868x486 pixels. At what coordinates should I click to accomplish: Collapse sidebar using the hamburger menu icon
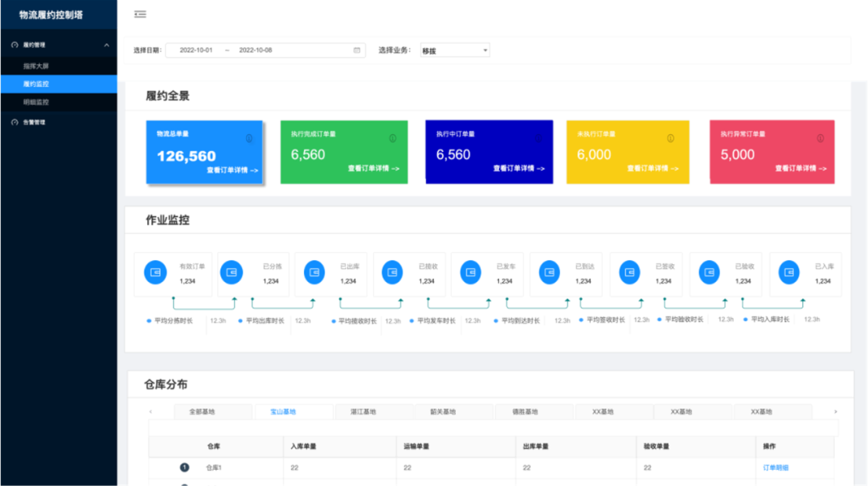pos(141,14)
